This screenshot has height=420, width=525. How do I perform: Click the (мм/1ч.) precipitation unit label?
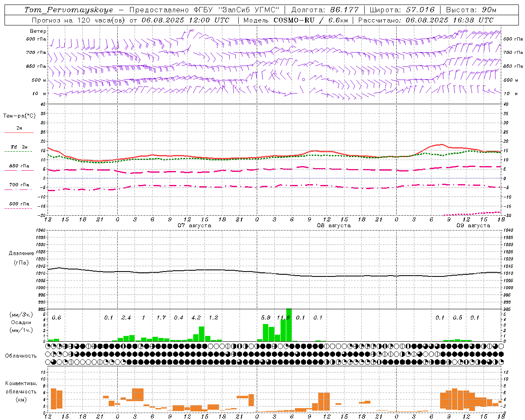21,330
